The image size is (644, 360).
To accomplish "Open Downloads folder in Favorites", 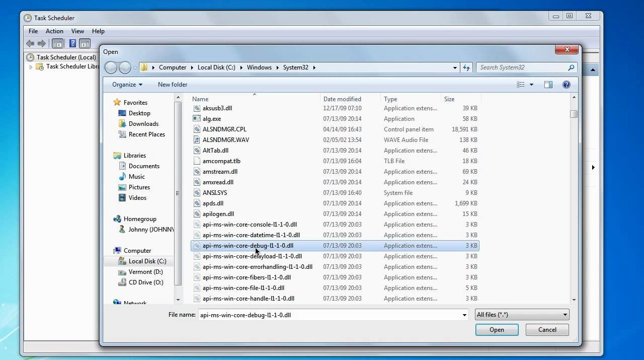I will (x=143, y=124).
